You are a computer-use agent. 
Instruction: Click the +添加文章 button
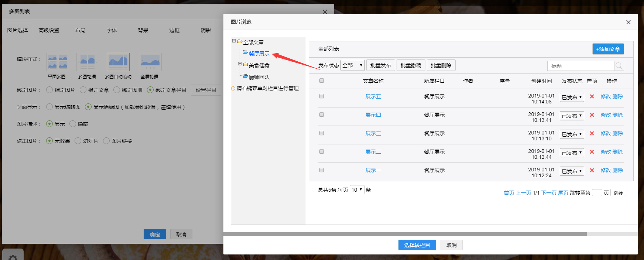point(608,49)
